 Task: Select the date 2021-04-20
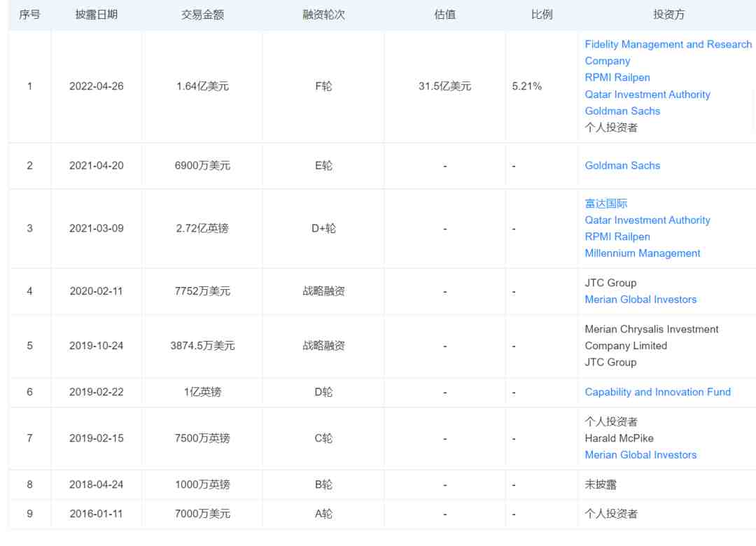click(97, 165)
